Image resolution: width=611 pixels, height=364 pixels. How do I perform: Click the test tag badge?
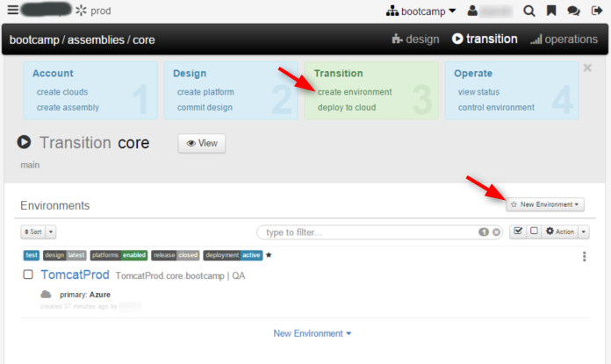(x=32, y=255)
